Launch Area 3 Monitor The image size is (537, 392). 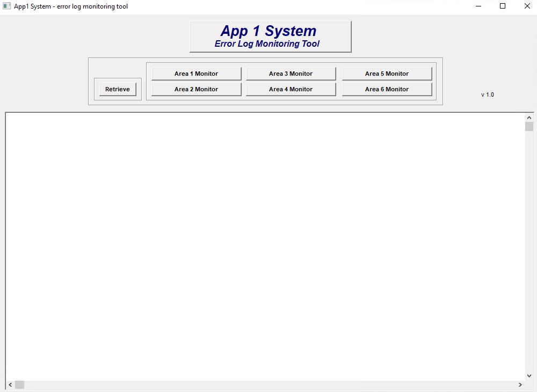(x=291, y=74)
